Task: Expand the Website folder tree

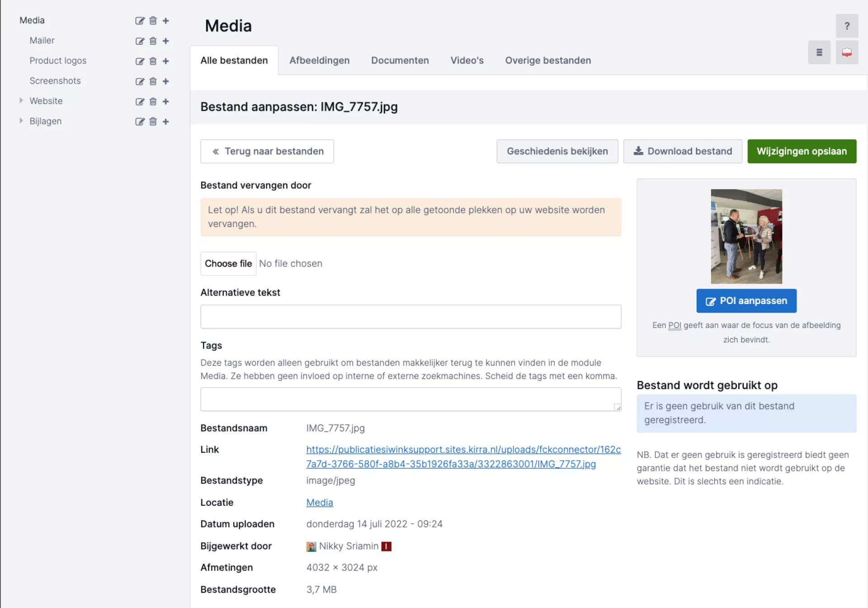Action: [x=21, y=100]
